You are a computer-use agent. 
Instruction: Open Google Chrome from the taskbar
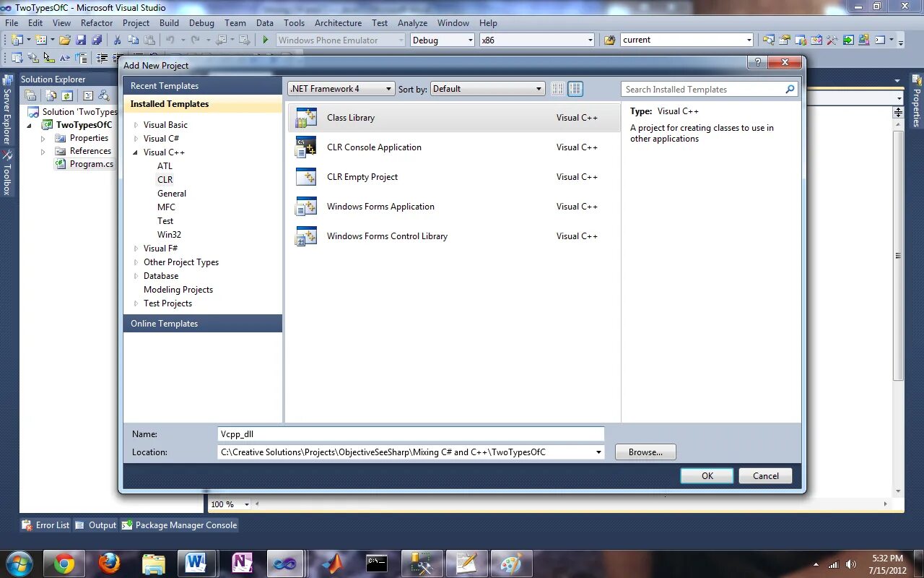point(64,564)
